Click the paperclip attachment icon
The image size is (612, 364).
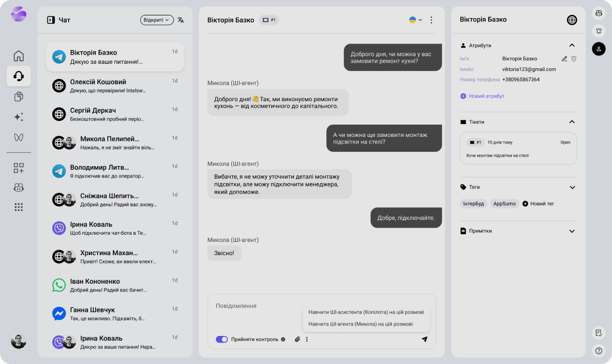297,339
